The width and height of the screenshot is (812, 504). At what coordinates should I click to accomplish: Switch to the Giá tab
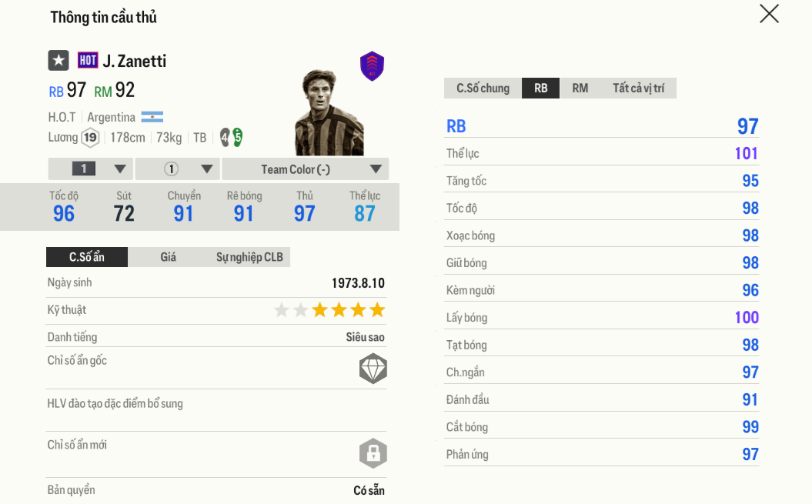(x=169, y=257)
